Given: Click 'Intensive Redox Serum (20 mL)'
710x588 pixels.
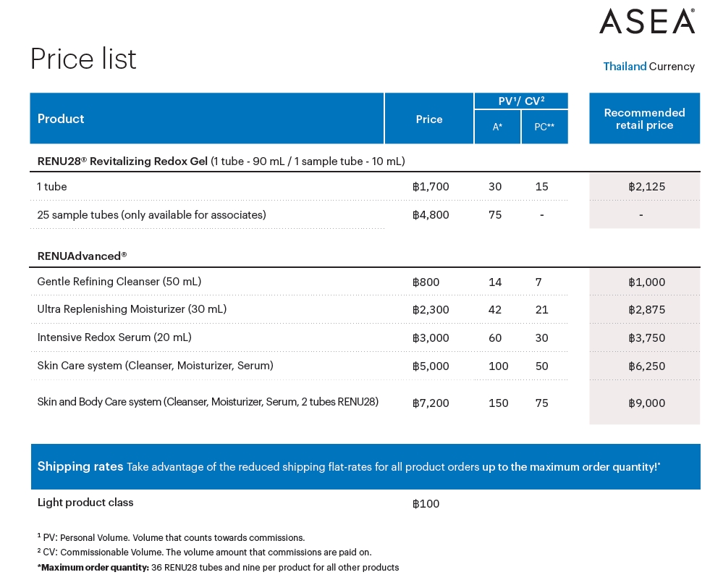Looking at the screenshot, I should [x=114, y=337].
